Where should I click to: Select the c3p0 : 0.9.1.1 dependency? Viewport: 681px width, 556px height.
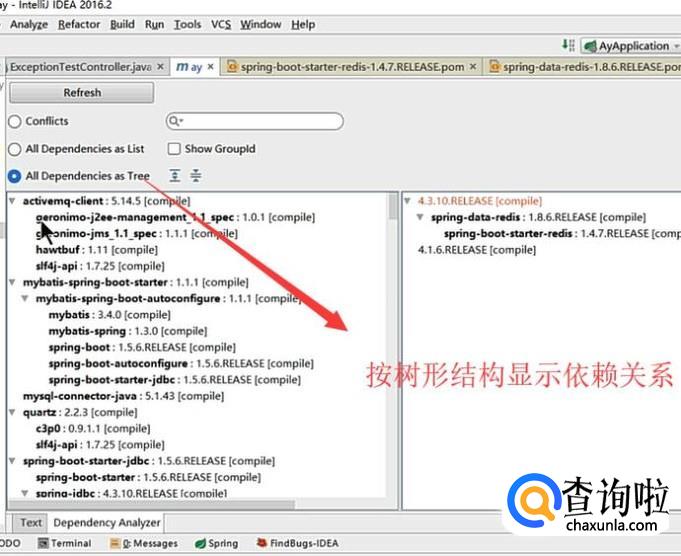(x=93, y=428)
